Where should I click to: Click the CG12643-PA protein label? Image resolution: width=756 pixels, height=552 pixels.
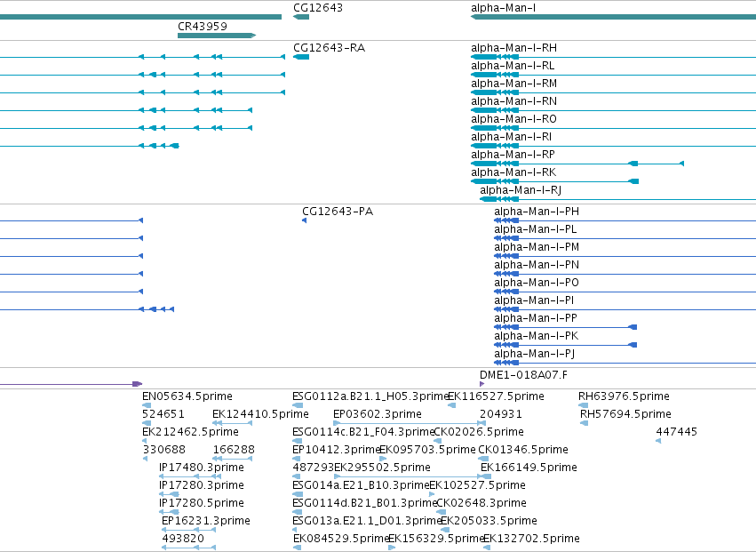tap(338, 212)
